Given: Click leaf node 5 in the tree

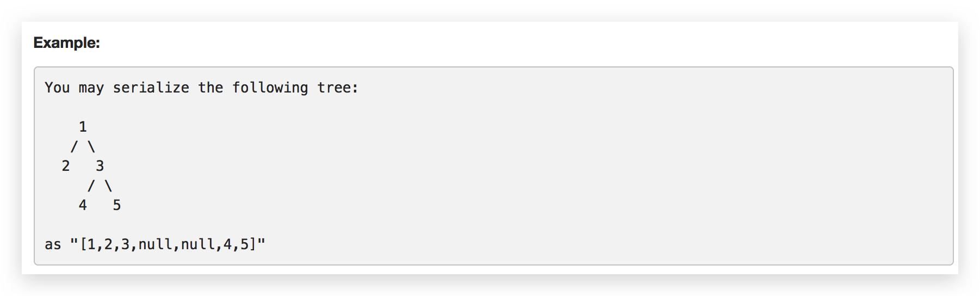Looking at the screenshot, I should tap(116, 205).
